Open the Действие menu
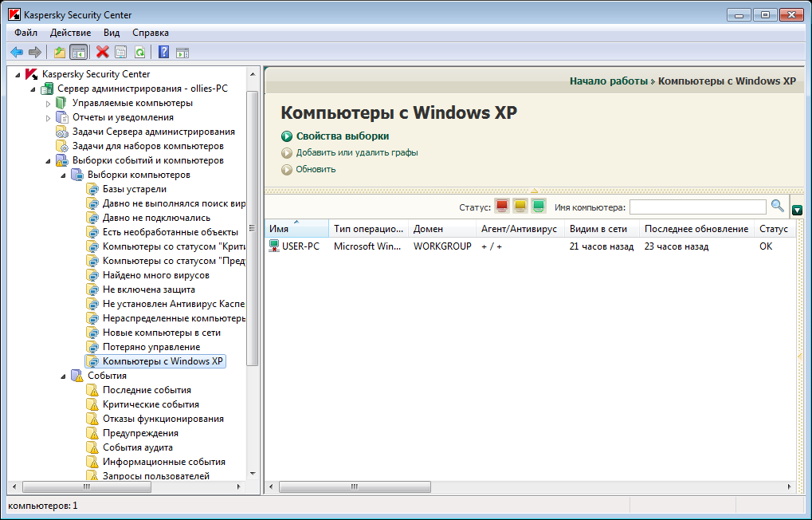This screenshot has height=520, width=812. click(x=70, y=33)
